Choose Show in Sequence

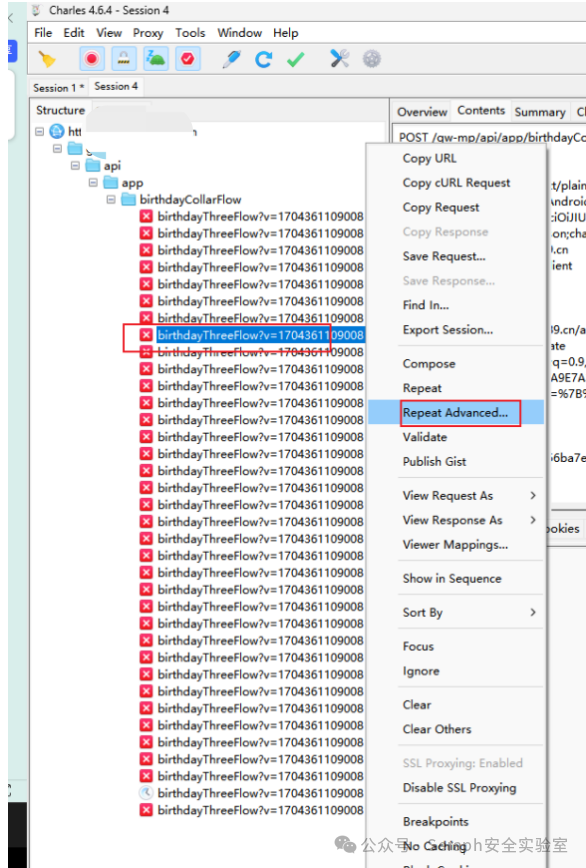452,578
